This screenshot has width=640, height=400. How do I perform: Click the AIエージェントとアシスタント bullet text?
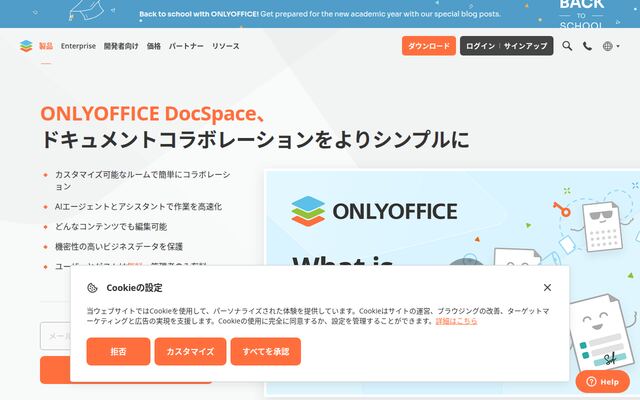(138, 207)
